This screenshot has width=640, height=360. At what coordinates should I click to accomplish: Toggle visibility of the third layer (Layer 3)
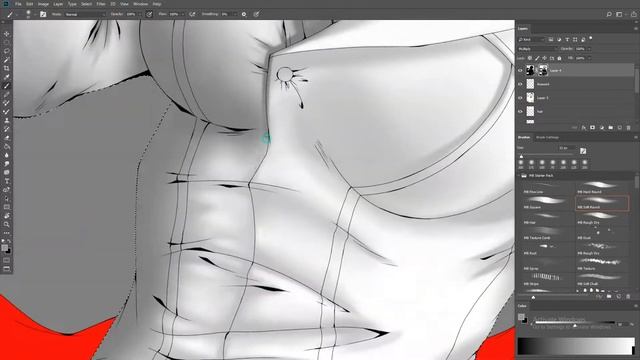pos(520,98)
